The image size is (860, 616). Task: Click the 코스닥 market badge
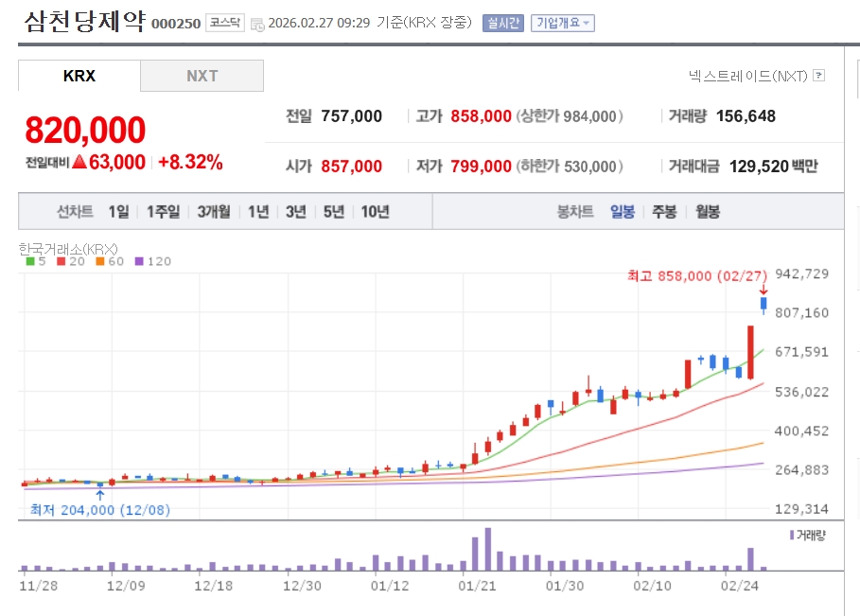click(225, 24)
